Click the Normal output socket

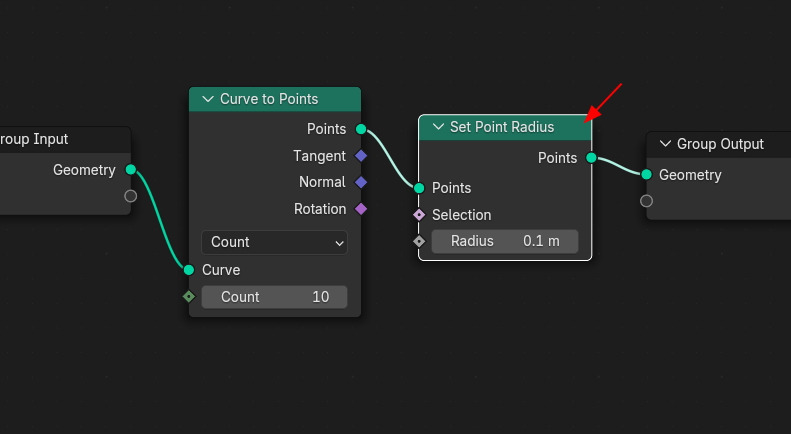pyautogui.click(x=361, y=182)
